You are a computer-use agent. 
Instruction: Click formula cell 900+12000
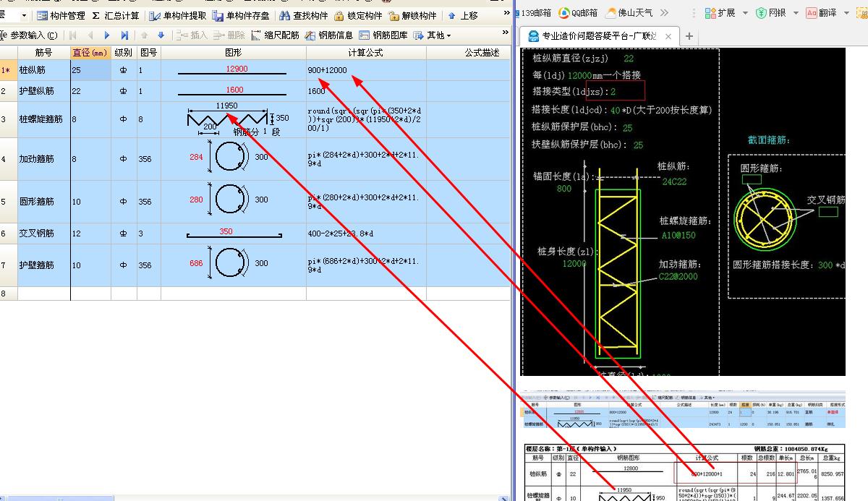366,70
